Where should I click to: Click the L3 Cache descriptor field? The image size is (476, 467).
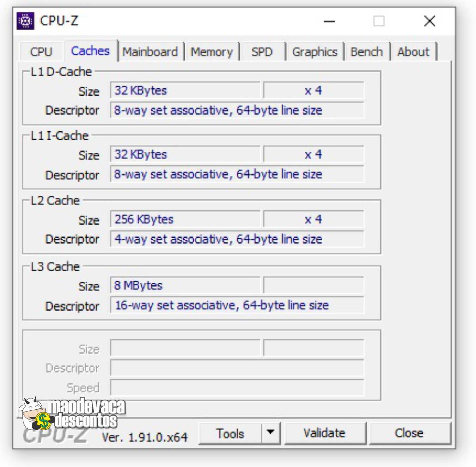237,305
